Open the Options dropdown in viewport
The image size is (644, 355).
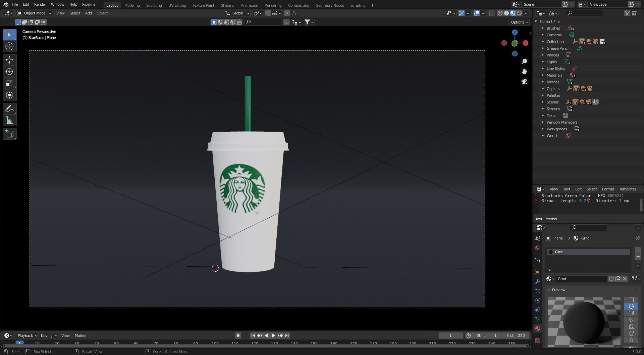point(520,22)
